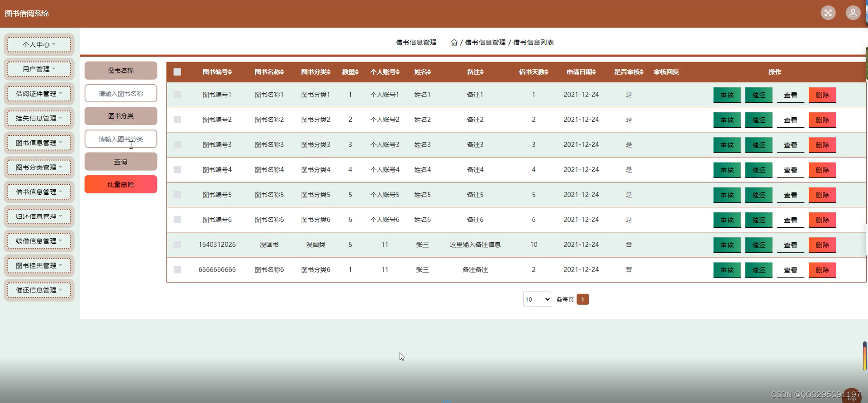The width and height of the screenshot is (868, 403).
Task: Expand 借书信息管理 sidebar menu
Action: click(39, 192)
